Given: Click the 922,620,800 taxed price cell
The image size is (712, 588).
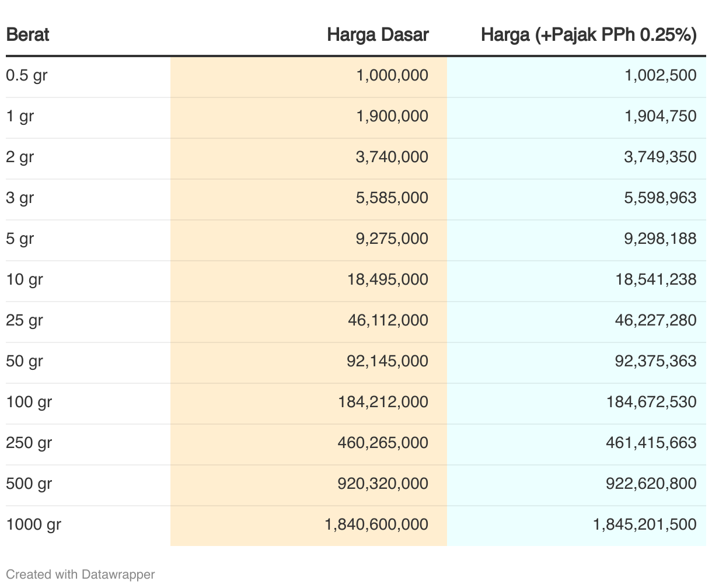Looking at the screenshot, I should point(651,484).
